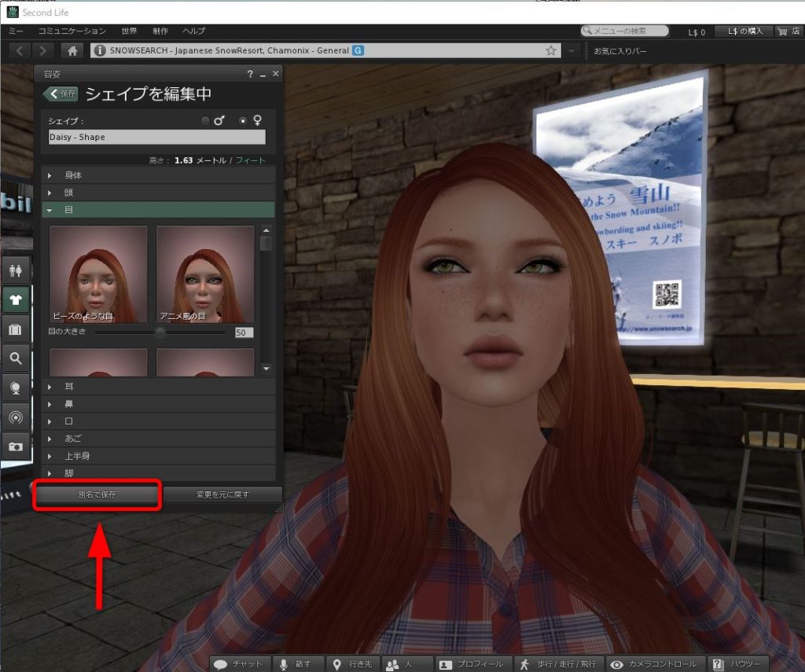This screenshot has width=805, height=672.
Task: Click the menu search field
Action: pos(625,31)
